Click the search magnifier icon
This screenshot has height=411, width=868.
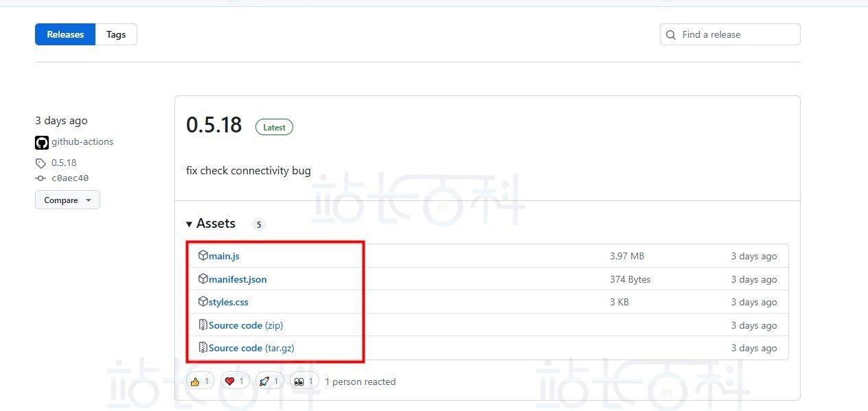click(671, 35)
